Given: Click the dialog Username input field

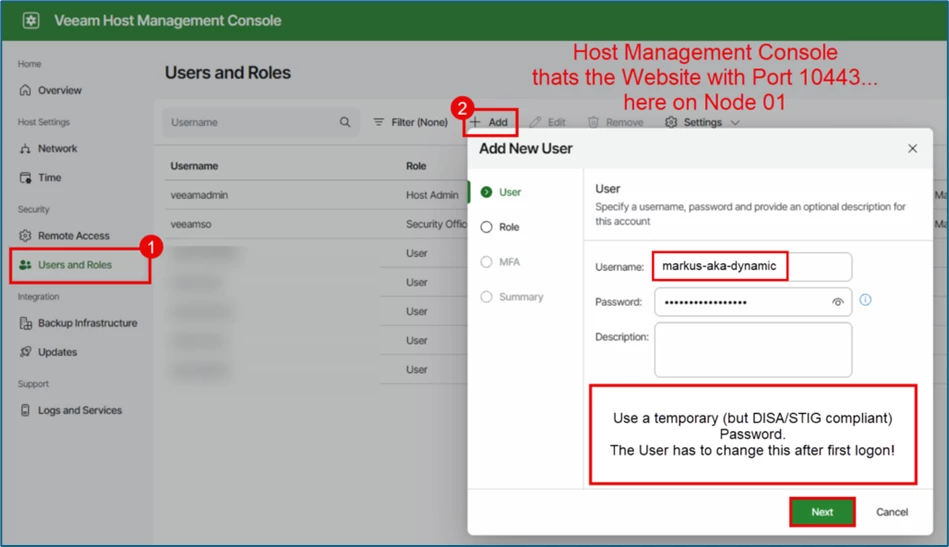Looking at the screenshot, I should [x=752, y=266].
